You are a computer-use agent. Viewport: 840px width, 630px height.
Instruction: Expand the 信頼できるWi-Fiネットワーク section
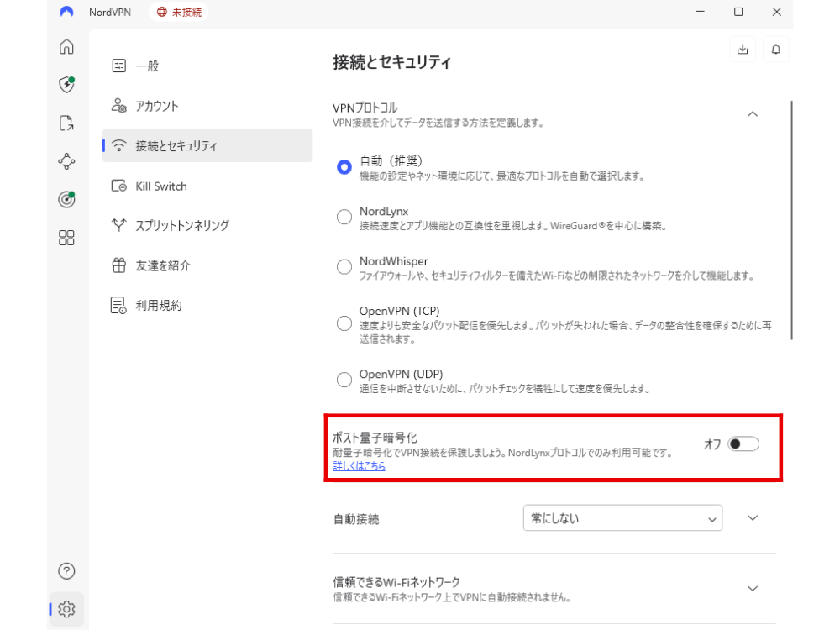pyautogui.click(x=753, y=588)
